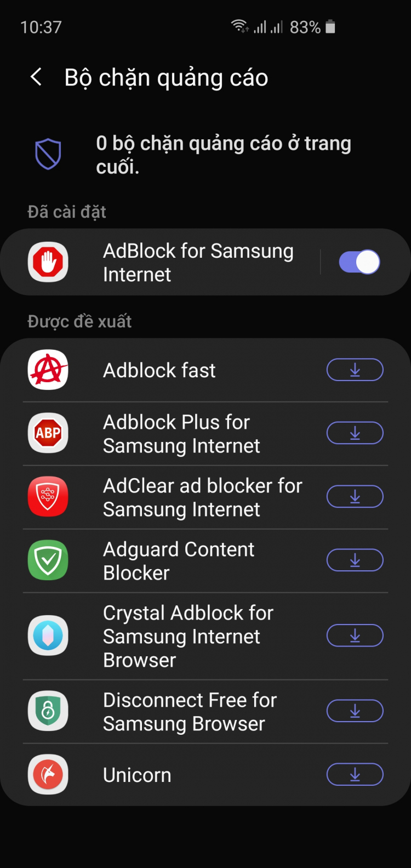Tap the Crystal Adblock blue gem icon
Viewport: 411px width, 868px height.
pos(48,636)
